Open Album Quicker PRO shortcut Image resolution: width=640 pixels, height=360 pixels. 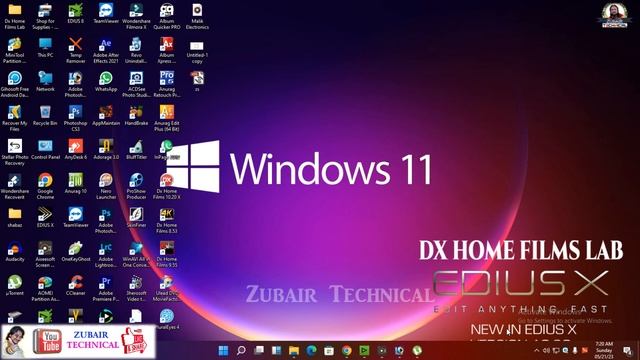(167, 16)
